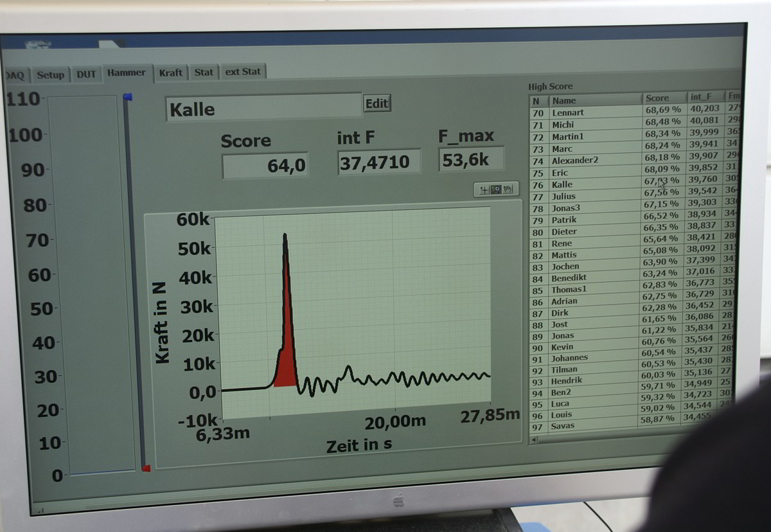Click the Edit button next to the name

point(377,103)
